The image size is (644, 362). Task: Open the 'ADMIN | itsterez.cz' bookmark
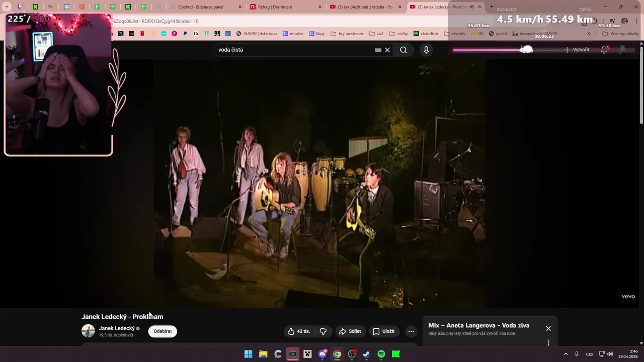coord(257,34)
